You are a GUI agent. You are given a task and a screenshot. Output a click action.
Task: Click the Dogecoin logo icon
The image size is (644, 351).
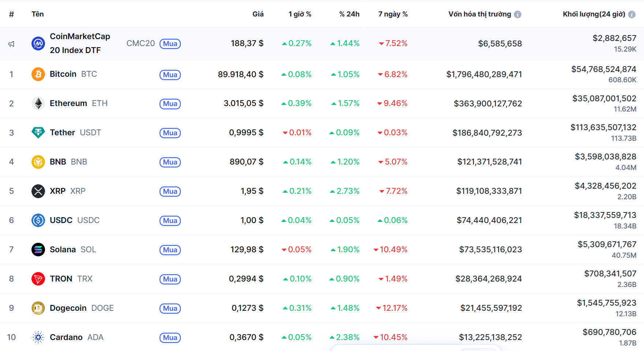38,308
